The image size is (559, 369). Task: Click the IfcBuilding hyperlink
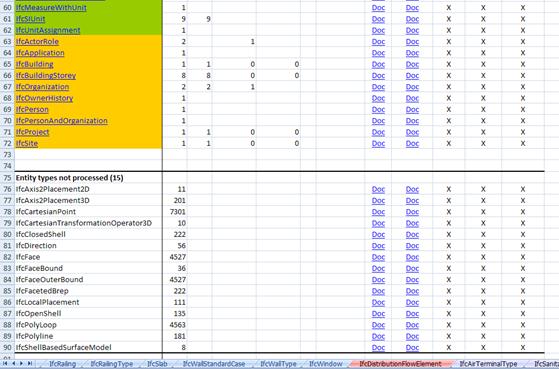point(35,64)
